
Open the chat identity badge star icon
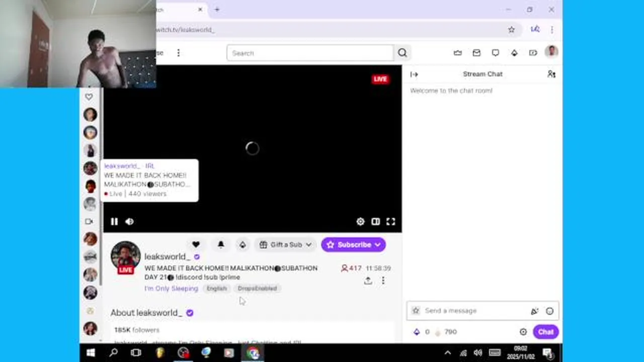point(416,311)
